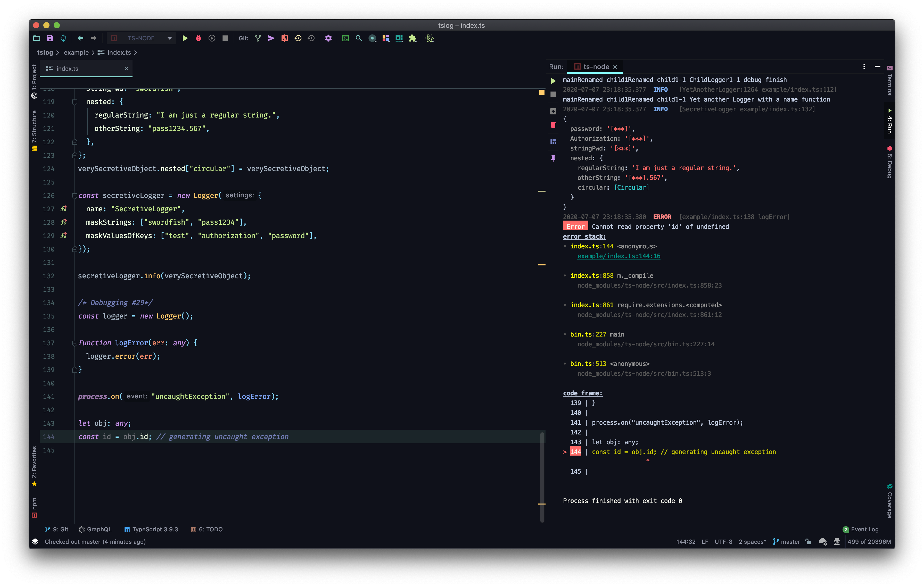Open IDE settings via the gear icon
Image resolution: width=924 pixels, height=587 pixels.
coord(328,38)
